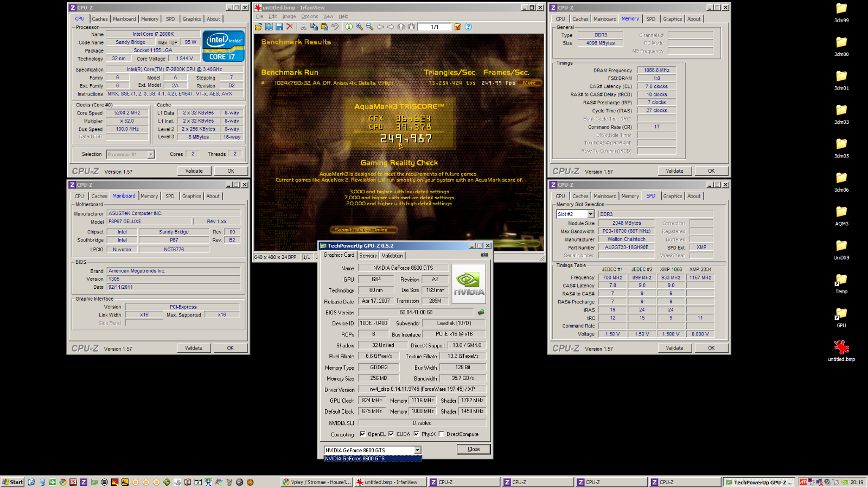The height and width of the screenshot is (488, 868).
Task: Click the Save floppy disk icon in IrfanView
Action: point(279,27)
